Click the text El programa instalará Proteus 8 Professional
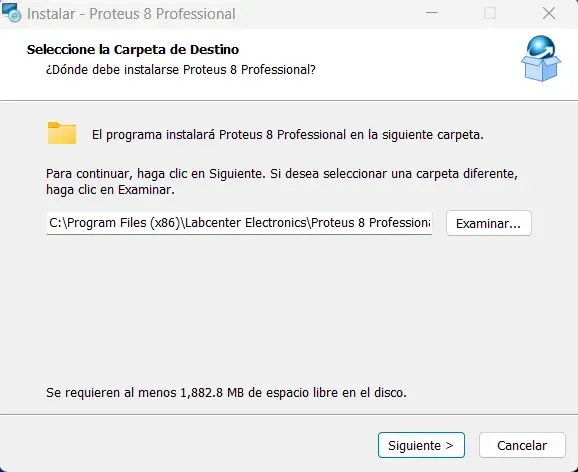578x472 pixels. 219,135
